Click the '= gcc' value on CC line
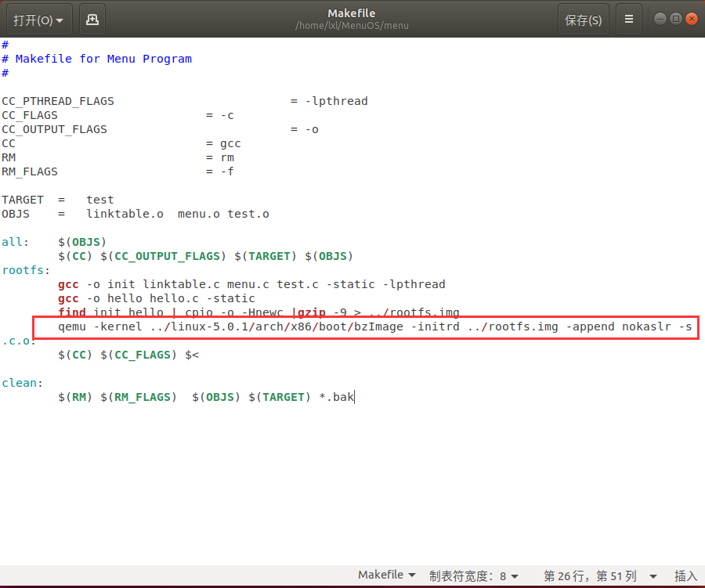This screenshot has height=588, width=705. pos(223,143)
